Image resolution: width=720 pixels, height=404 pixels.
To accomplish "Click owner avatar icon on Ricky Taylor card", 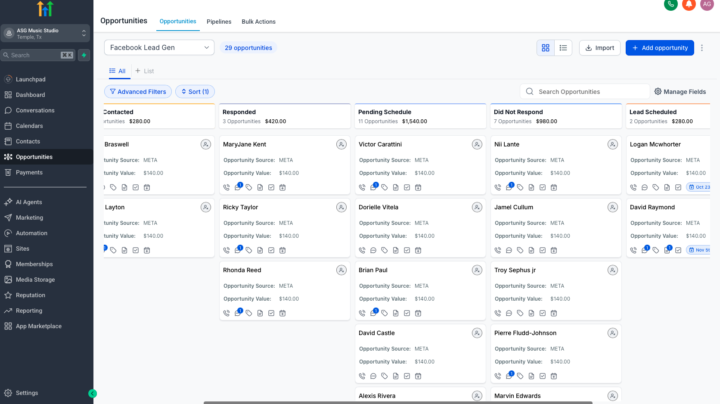I will pyautogui.click(x=341, y=207).
